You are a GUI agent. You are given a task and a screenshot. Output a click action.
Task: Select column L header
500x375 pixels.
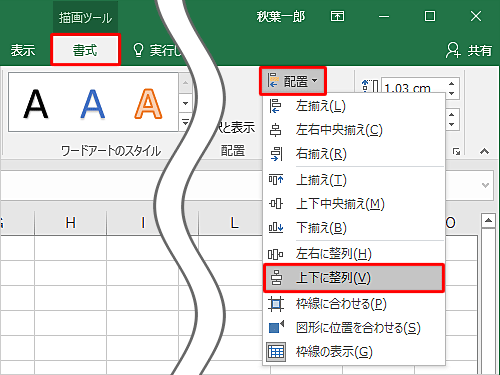coord(234,223)
